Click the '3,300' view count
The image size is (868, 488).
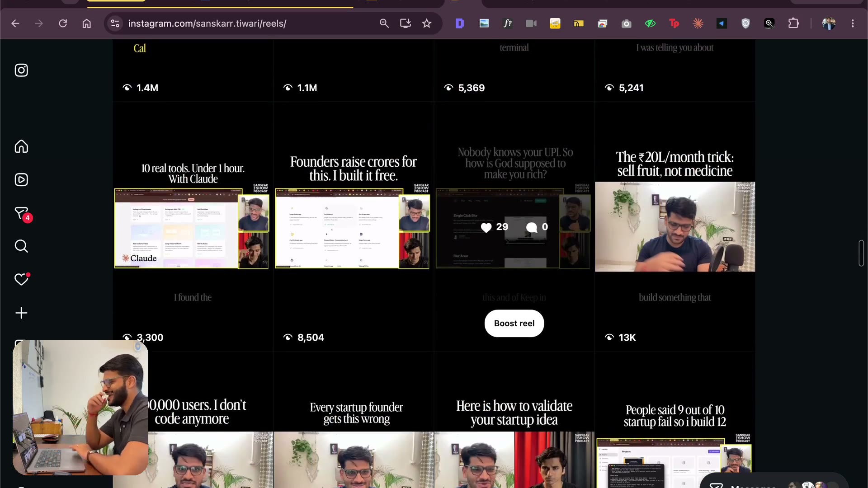point(150,338)
